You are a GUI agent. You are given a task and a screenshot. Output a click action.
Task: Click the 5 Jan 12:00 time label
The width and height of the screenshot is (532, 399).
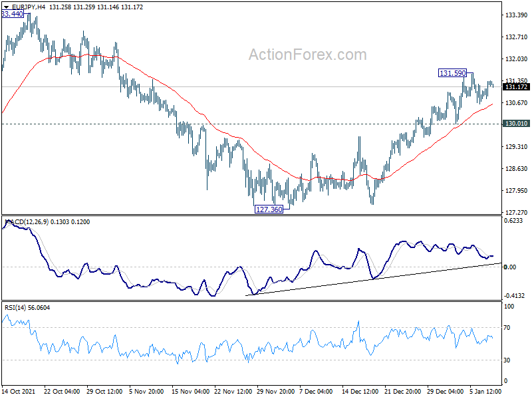click(485, 391)
